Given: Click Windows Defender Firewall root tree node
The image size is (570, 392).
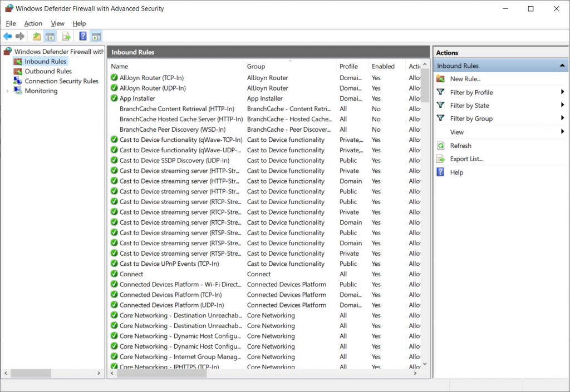Looking at the screenshot, I should pyautogui.click(x=59, y=52).
